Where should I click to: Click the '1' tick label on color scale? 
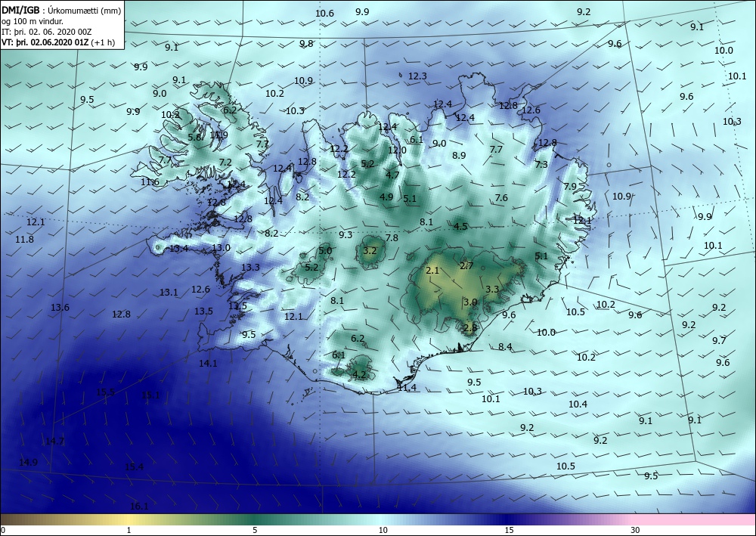tap(129, 531)
